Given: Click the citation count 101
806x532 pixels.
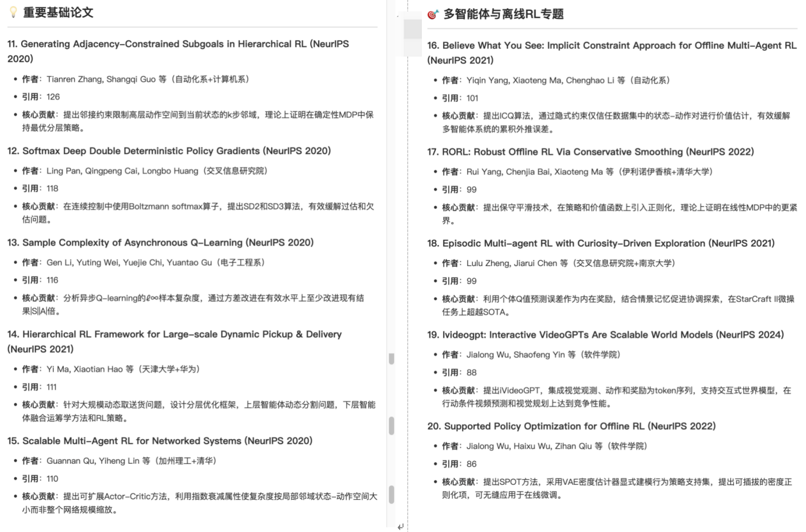Looking at the screenshot, I should click(472, 98).
